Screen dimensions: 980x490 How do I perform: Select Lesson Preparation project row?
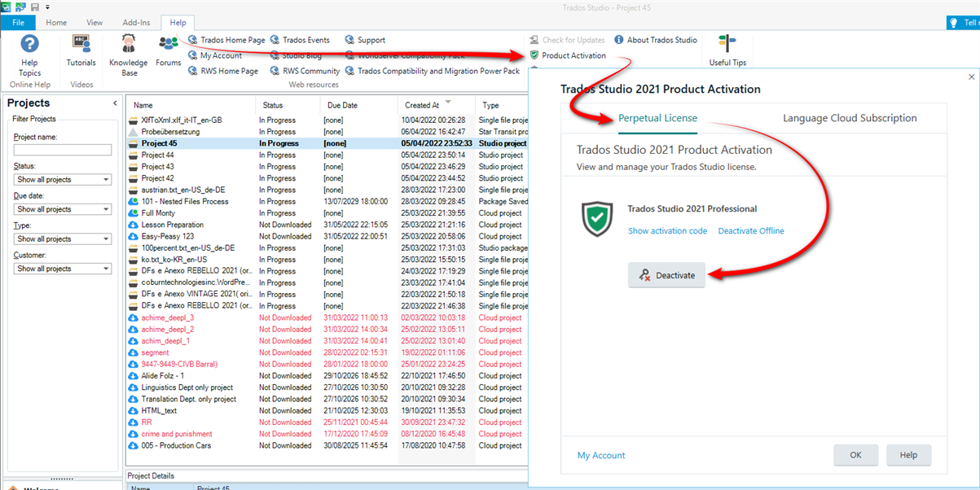[x=327, y=225]
